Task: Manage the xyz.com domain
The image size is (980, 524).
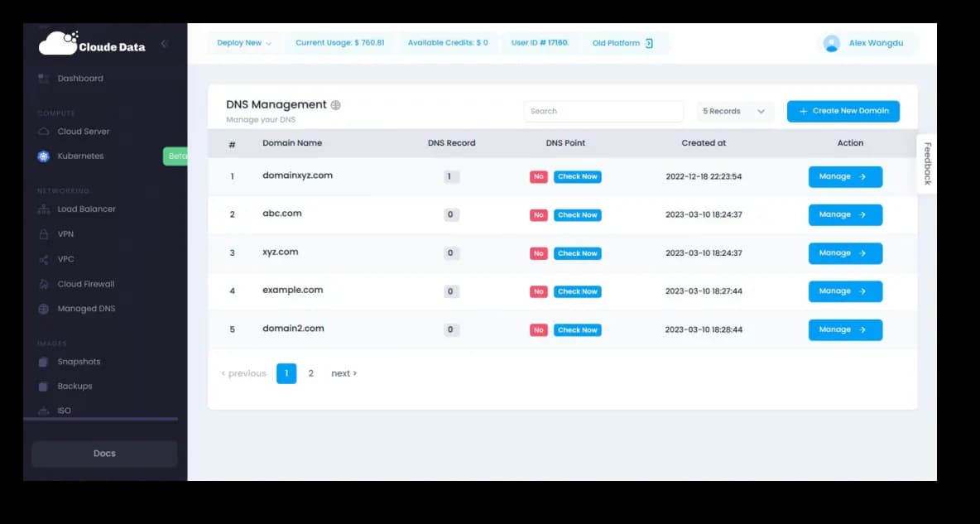Action: (x=845, y=253)
